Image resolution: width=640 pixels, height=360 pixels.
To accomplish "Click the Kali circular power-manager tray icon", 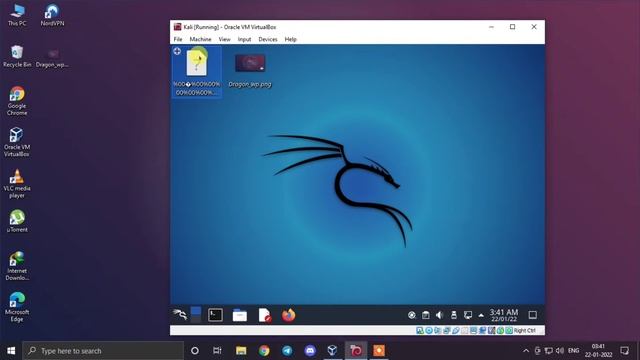I will [x=412, y=315].
